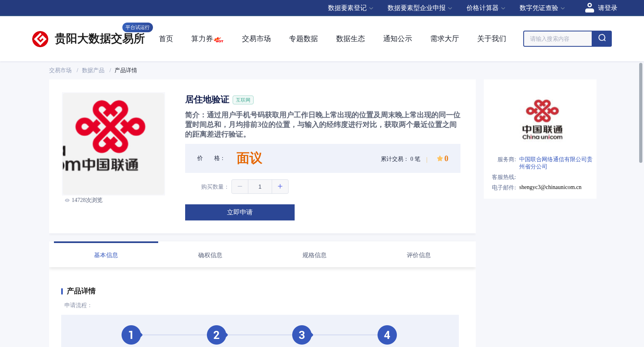Image resolution: width=644 pixels, height=347 pixels.
Task: Open the 交易市场 nav item
Action: (256, 39)
